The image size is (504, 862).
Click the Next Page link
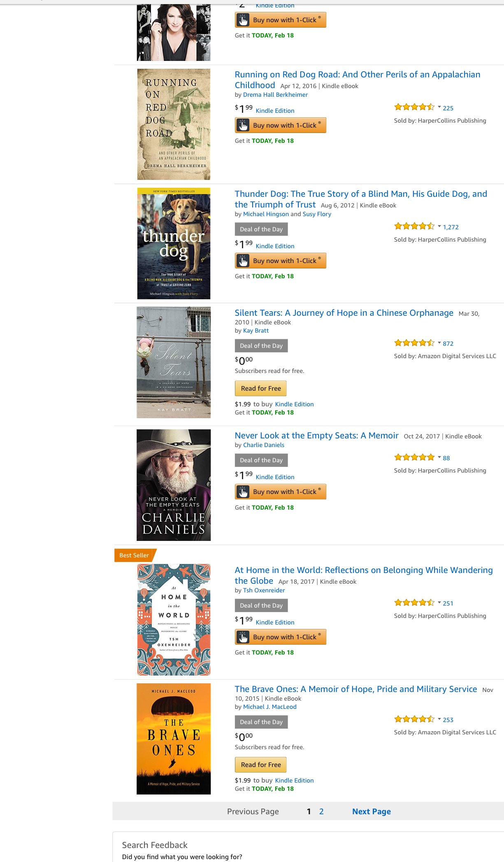pos(371,811)
